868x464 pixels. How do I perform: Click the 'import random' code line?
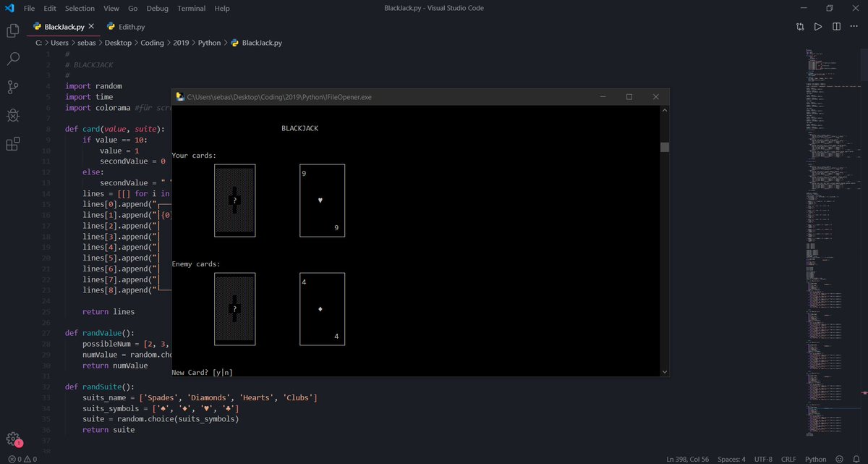pos(93,86)
